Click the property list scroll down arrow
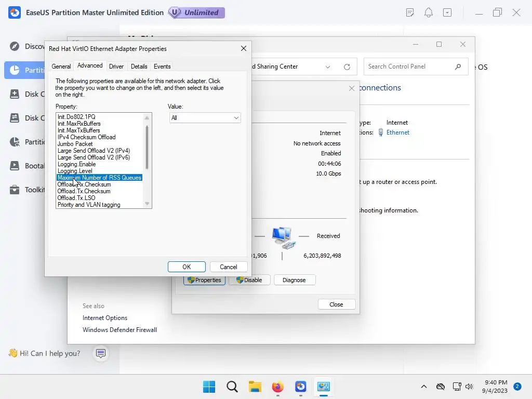The image size is (532, 399). pos(147,204)
